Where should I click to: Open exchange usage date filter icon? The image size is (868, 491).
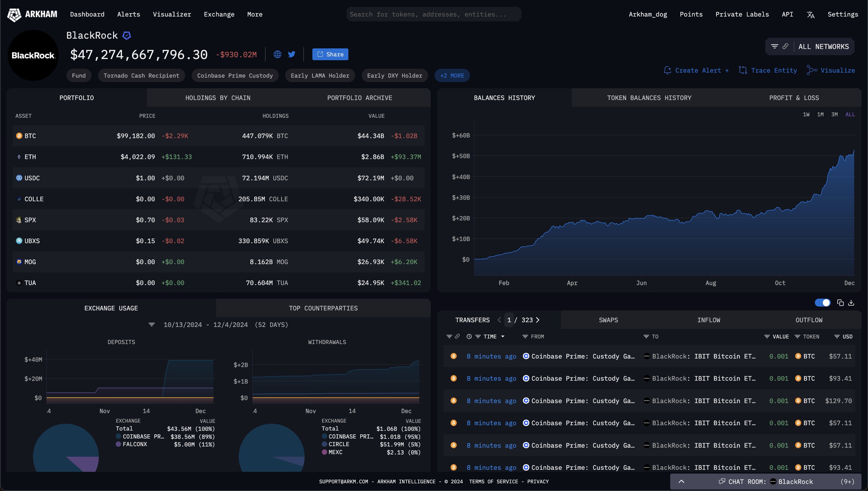(x=152, y=324)
